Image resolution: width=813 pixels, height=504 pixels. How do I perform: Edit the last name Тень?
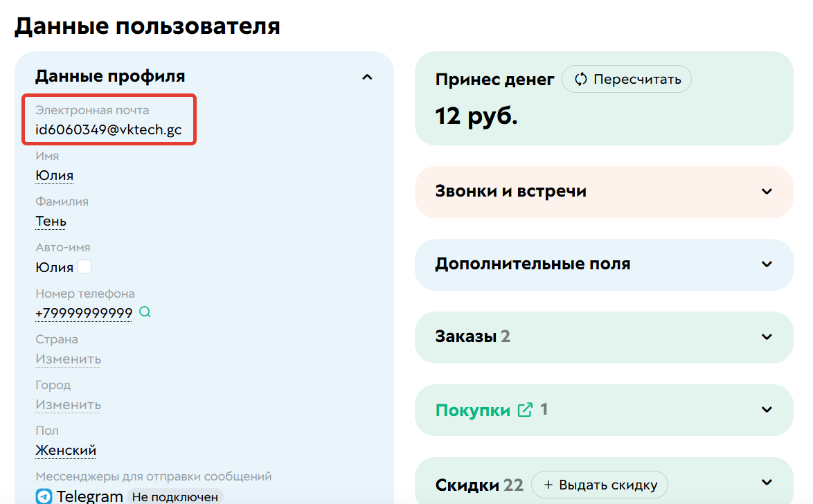(x=51, y=221)
